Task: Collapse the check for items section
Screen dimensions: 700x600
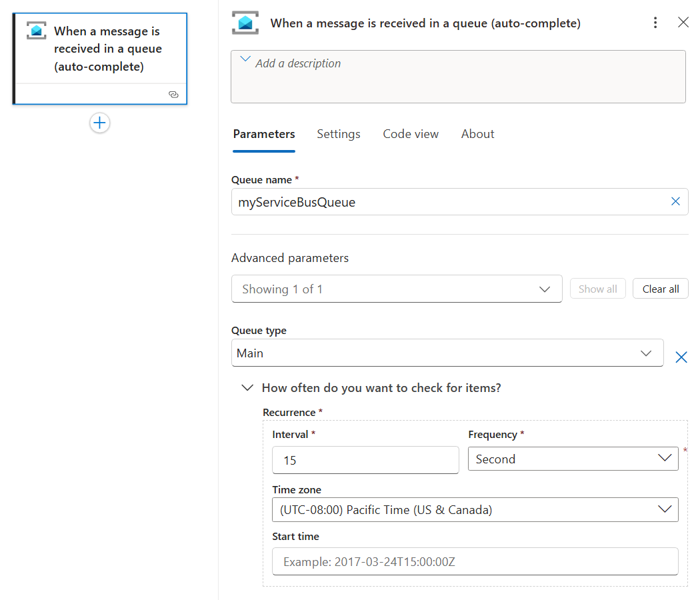Action: (247, 387)
